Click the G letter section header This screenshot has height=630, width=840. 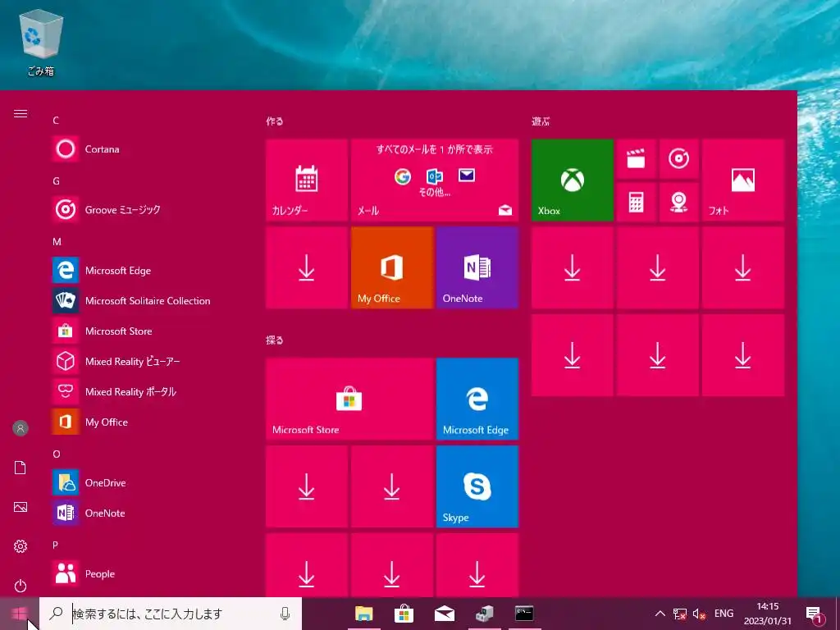56,181
